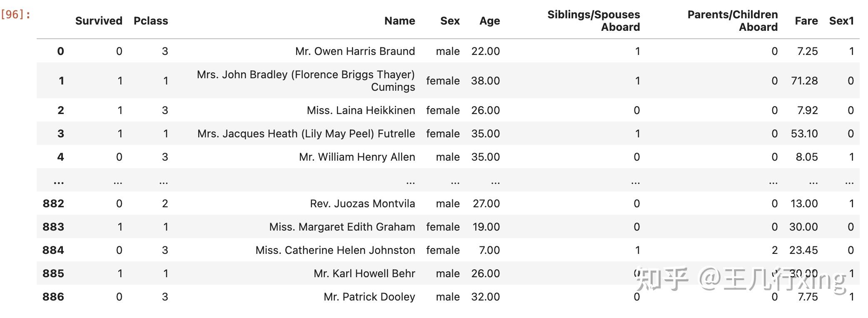Select the Sex column header
The width and height of the screenshot is (868, 318).
(x=450, y=21)
